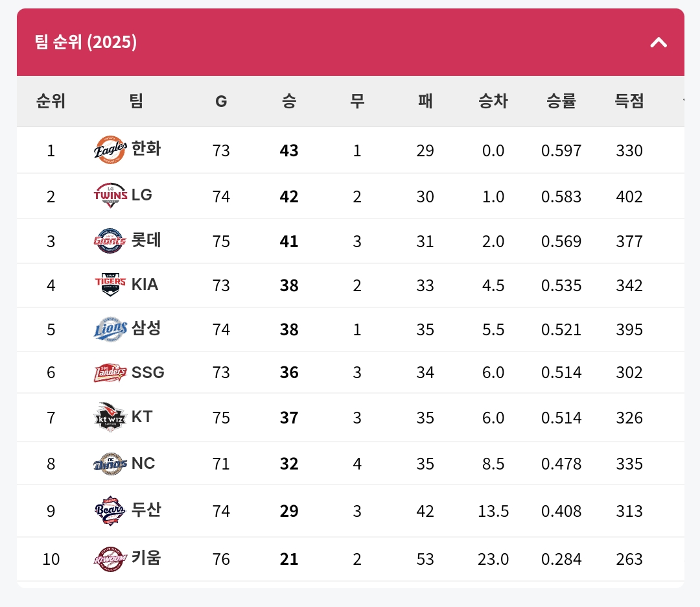The width and height of the screenshot is (700, 607).
Task: Click the LG Twins team logo
Action: (x=110, y=196)
